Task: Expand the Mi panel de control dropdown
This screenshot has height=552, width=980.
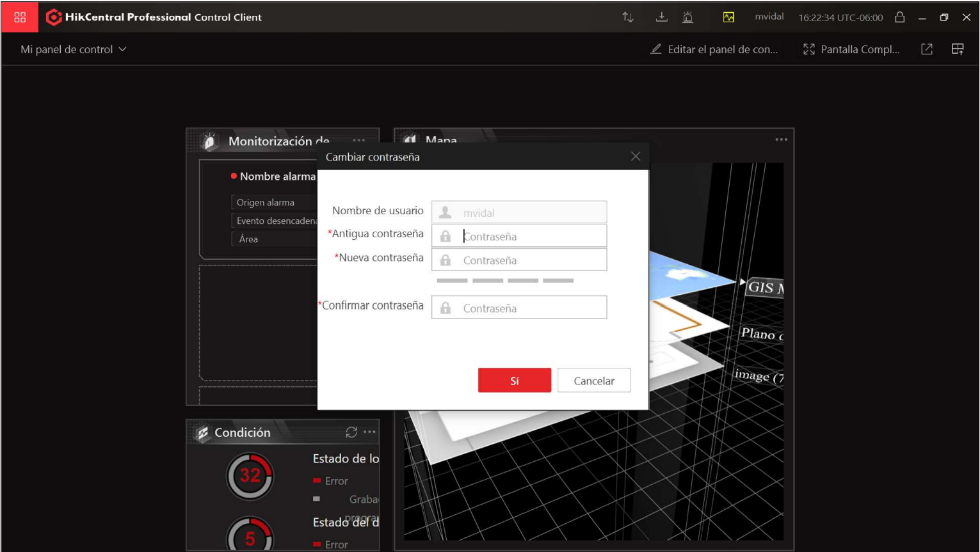Action: 74,49
